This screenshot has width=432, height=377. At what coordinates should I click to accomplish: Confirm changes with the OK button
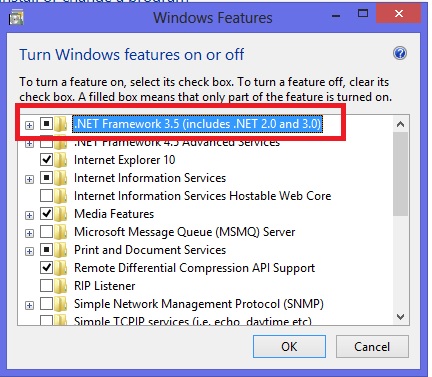coord(289,347)
